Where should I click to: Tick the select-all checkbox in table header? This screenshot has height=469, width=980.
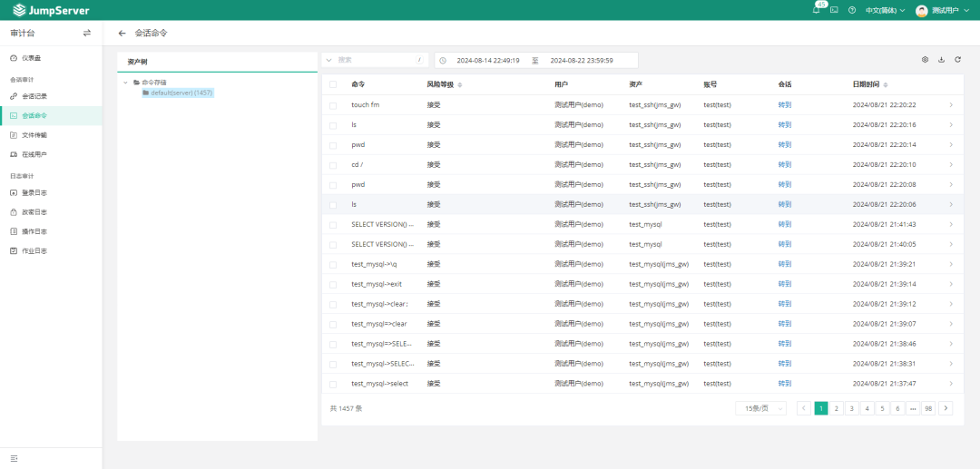coord(333,84)
